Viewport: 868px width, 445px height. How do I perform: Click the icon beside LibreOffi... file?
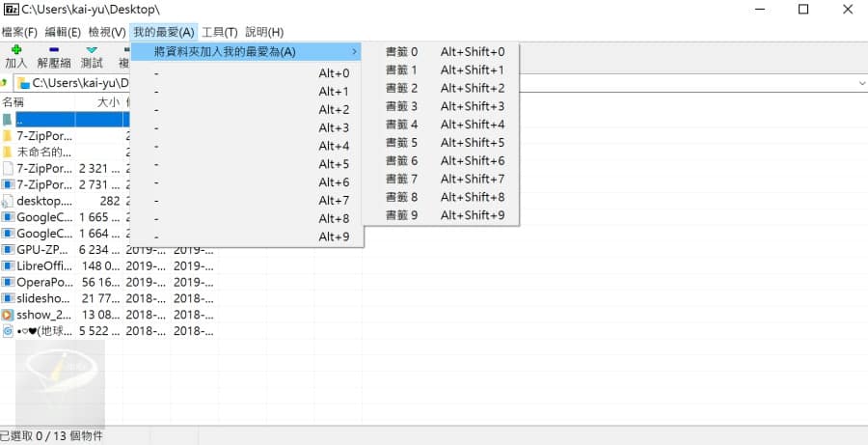[x=7, y=265]
